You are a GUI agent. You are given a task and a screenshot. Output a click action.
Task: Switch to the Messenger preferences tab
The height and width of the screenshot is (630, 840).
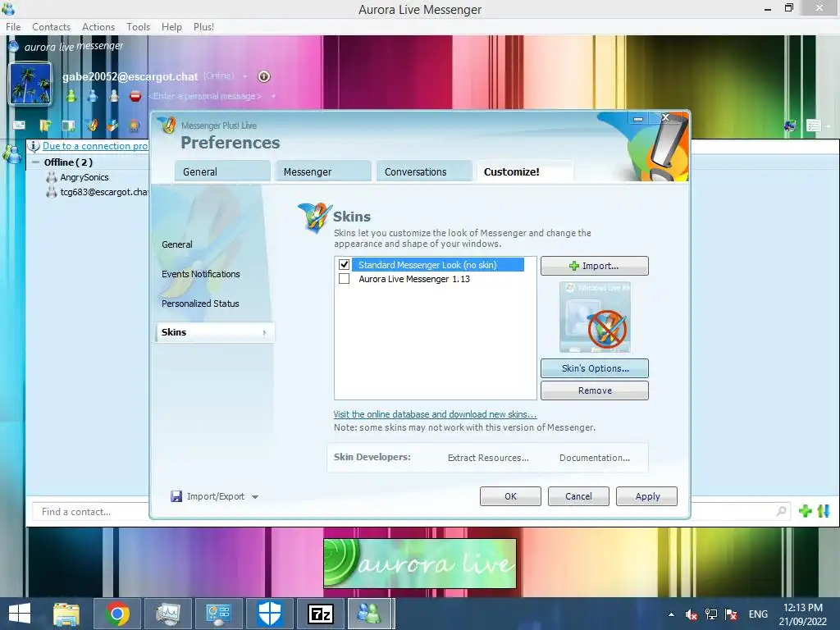[x=322, y=171]
